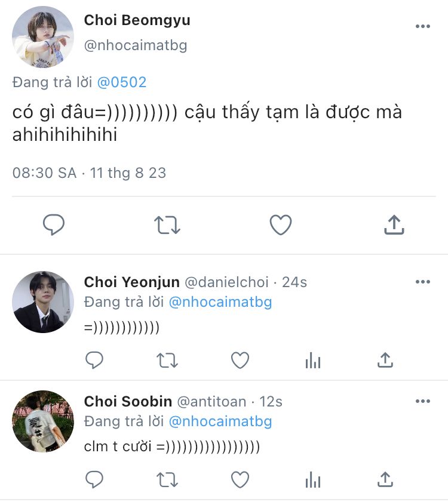
Task: Open Choi Yeonjun's profile picture
Action: point(43,302)
